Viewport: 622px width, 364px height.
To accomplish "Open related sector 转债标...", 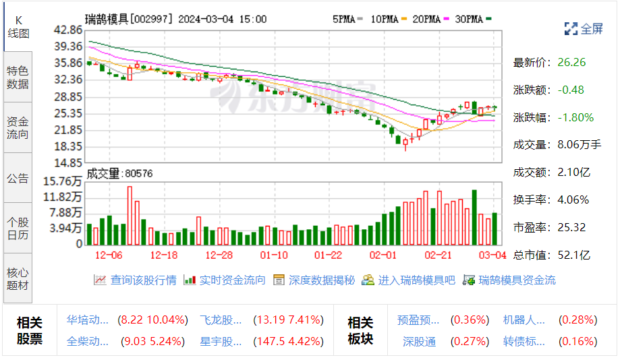I will point(524,341).
